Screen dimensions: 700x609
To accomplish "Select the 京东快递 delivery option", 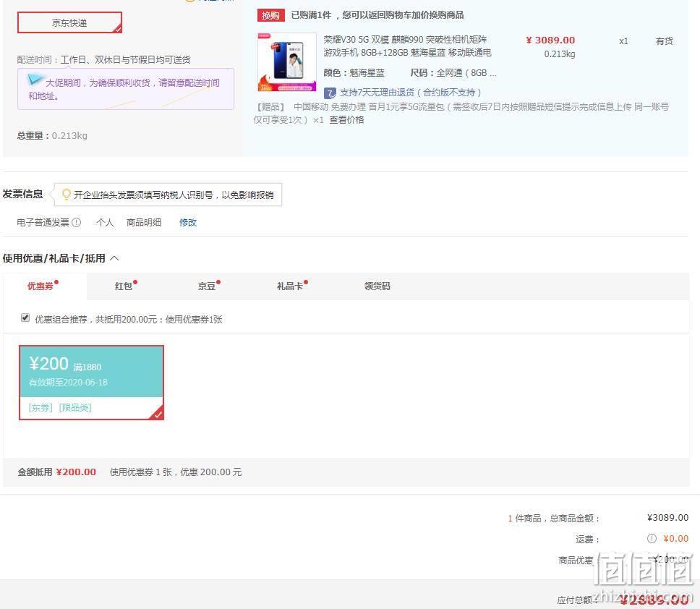I will pyautogui.click(x=69, y=22).
